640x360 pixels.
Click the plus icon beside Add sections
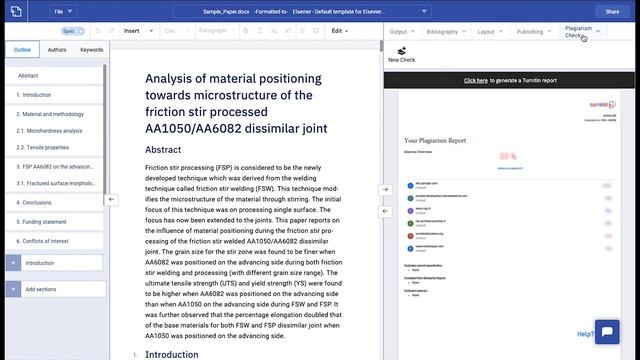(13, 289)
